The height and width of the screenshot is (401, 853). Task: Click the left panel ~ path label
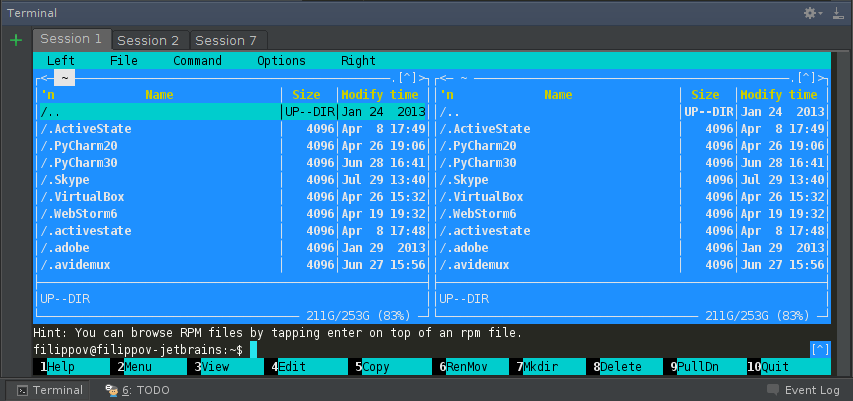[x=64, y=78]
